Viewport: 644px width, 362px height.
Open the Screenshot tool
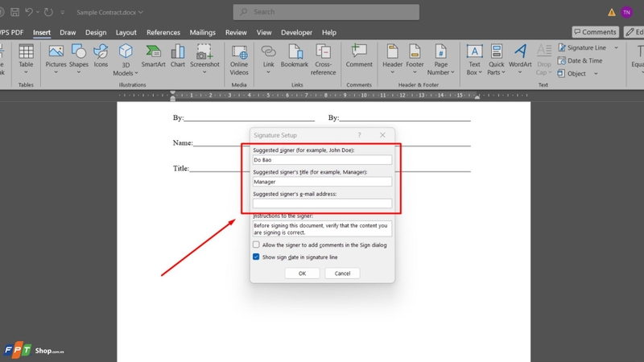tap(204, 59)
